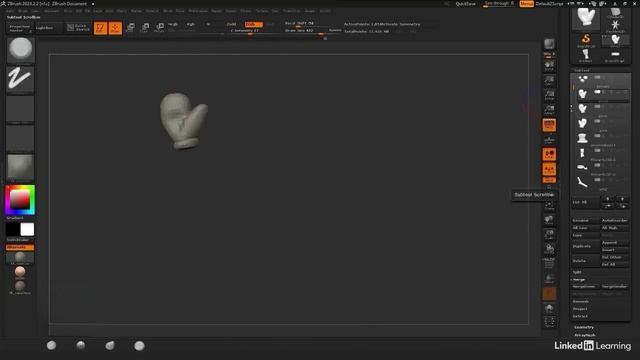Screen dimensions: 640x360
Task: Collapse the SubTool subpalette header
Action: (582, 70)
